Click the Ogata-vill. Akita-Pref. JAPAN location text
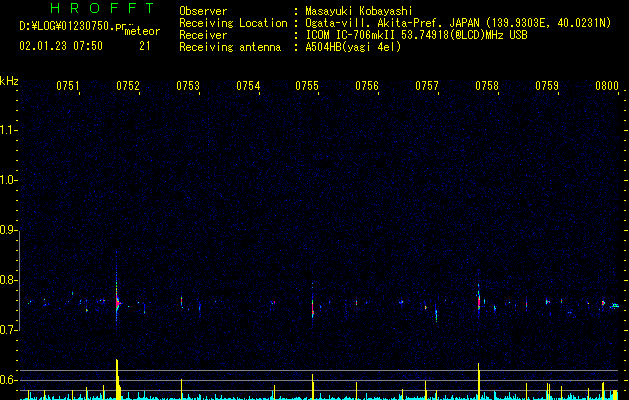The image size is (629, 400). click(x=458, y=23)
